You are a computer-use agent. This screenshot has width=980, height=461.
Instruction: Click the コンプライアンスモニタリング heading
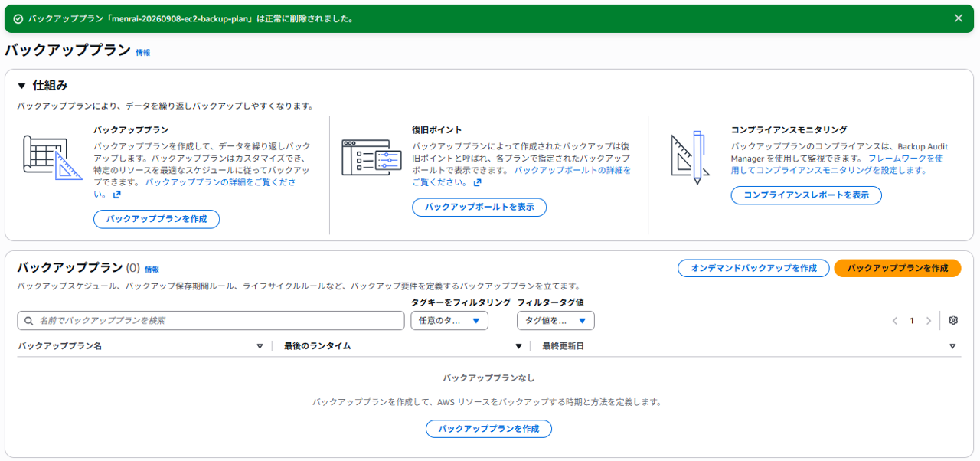click(x=789, y=130)
